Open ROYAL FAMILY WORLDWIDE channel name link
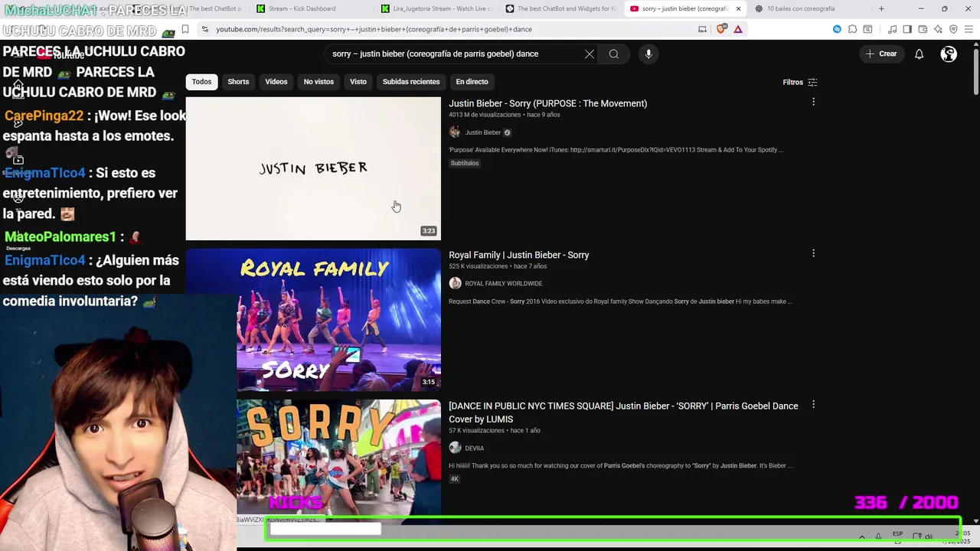The image size is (980, 551). tap(504, 283)
